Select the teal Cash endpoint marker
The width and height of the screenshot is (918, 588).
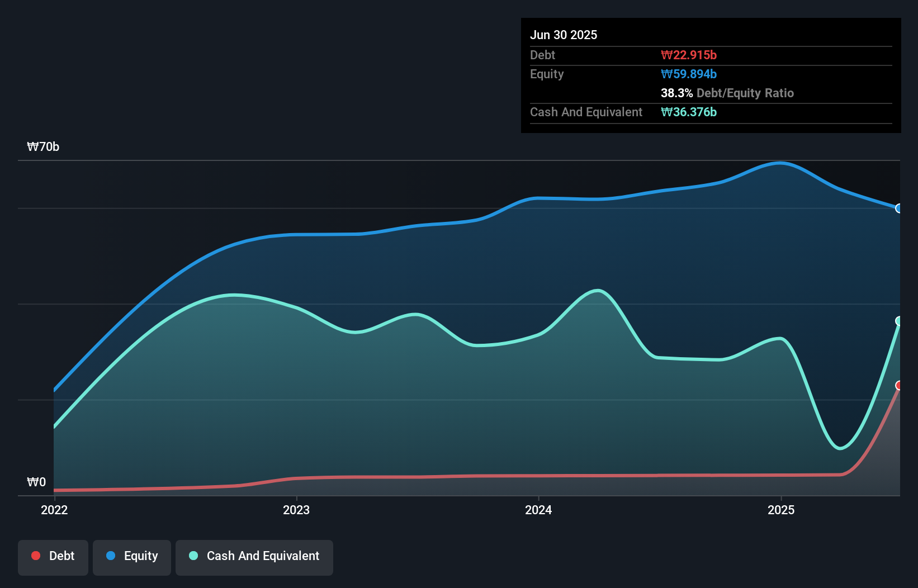pos(899,321)
